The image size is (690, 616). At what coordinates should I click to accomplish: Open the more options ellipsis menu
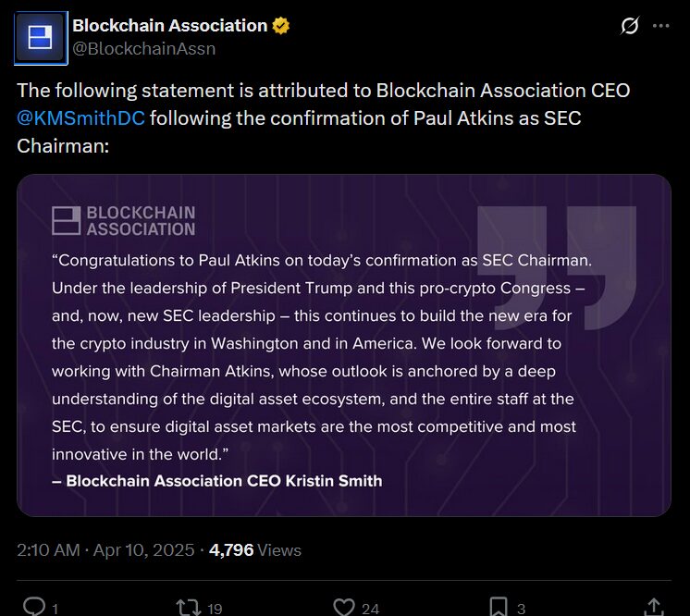[x=660, y=26]
